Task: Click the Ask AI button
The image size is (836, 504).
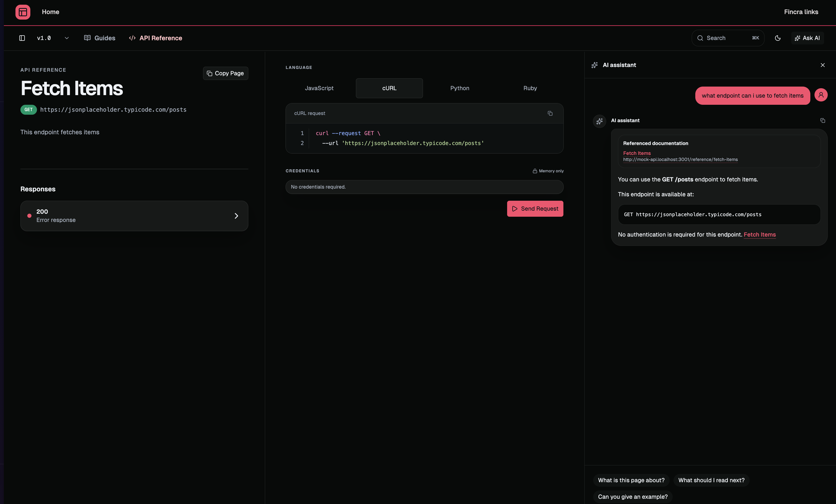Action: pos(807,38)
